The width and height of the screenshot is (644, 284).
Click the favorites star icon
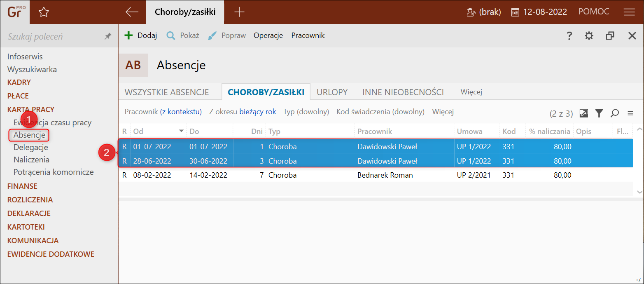click(44, 12)
